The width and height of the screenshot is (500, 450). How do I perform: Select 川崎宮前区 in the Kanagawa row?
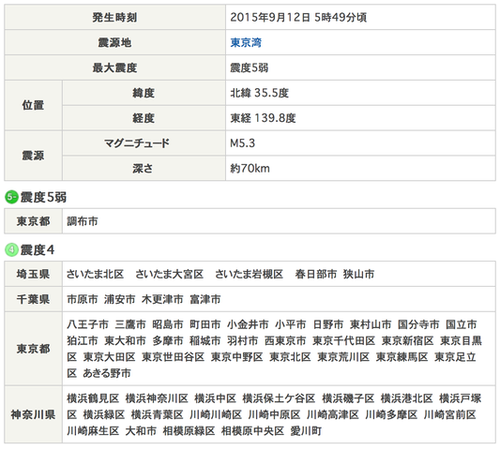click(450, 414)
